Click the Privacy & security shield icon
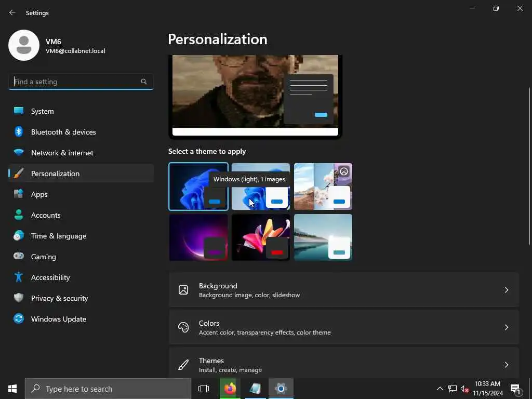Image resolution: width=532 pixels, height=399 pixels. [19, 298]
